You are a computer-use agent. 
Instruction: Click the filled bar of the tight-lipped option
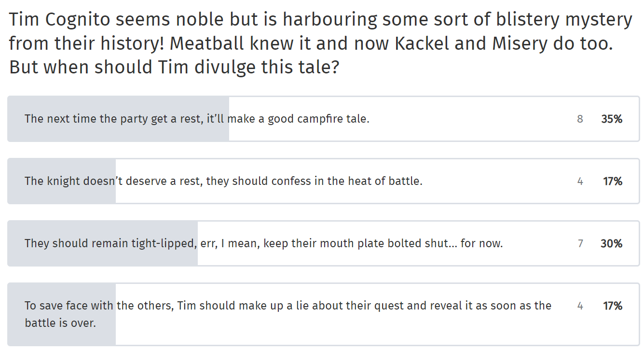click(x=103, y=243)
